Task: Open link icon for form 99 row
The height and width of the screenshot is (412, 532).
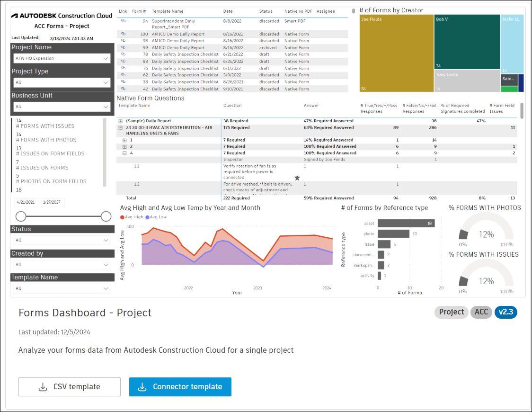Action: [x=123, y=47]
